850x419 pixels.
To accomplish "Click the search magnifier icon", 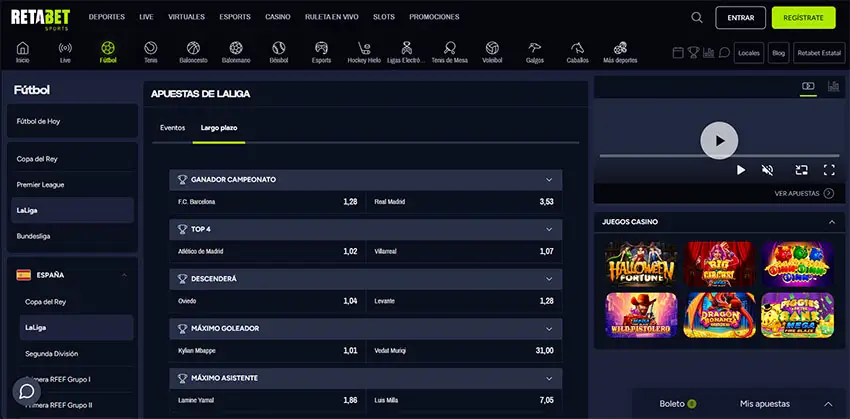I will [x=697, y=17].
